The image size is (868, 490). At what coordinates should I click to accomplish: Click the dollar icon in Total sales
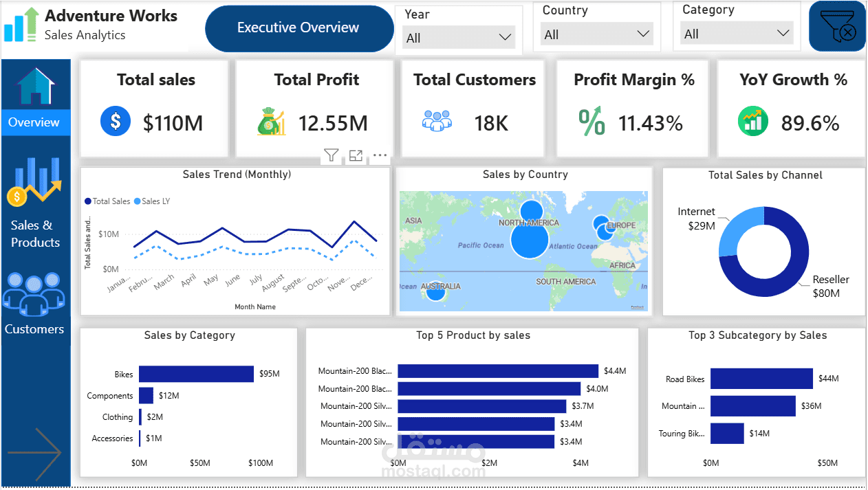pos(116,122)
